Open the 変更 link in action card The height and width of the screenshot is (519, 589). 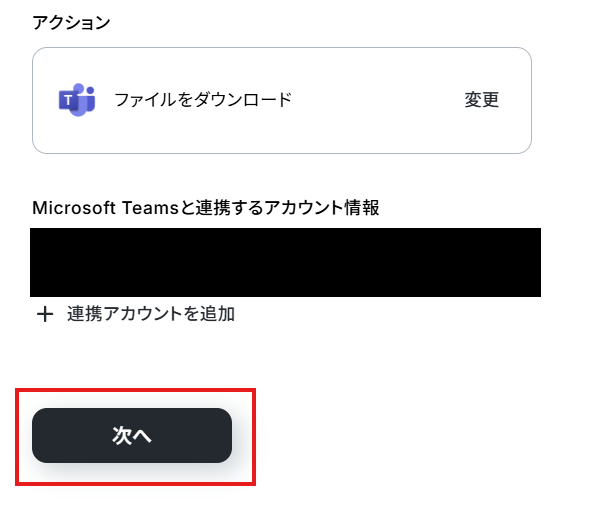click(482, 100)
